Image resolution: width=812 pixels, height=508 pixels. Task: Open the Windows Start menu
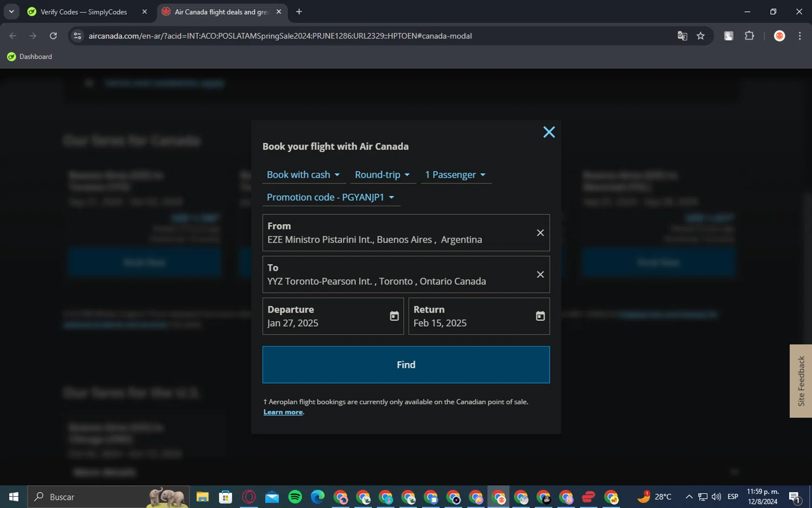pos(14,497)
